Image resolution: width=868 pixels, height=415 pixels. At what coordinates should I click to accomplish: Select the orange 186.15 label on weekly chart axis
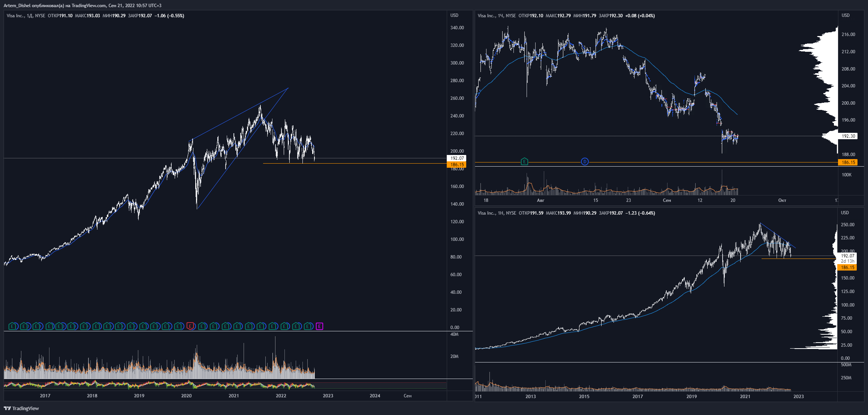(847, 268)
